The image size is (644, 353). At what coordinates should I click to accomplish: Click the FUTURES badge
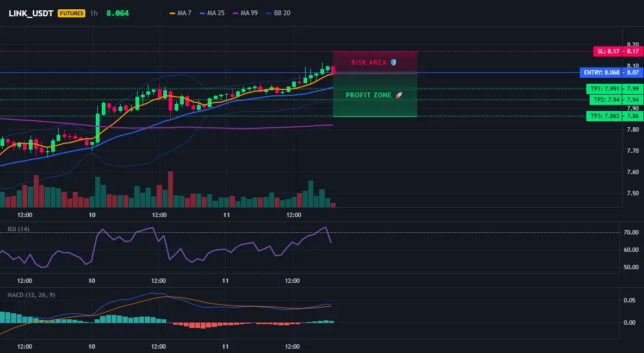[x=71, y=13]
